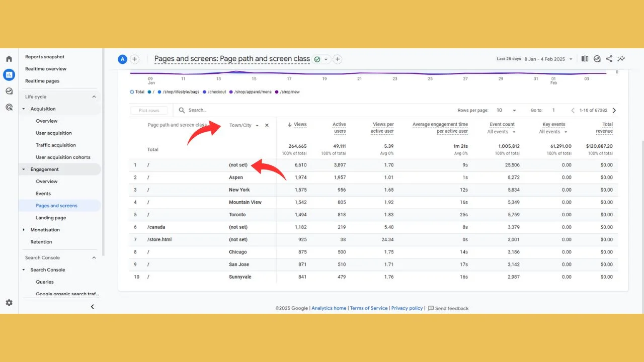Screen dimensions: 644x362
Task: Select the Reports icon in left rail
Action: click(9, 75)
